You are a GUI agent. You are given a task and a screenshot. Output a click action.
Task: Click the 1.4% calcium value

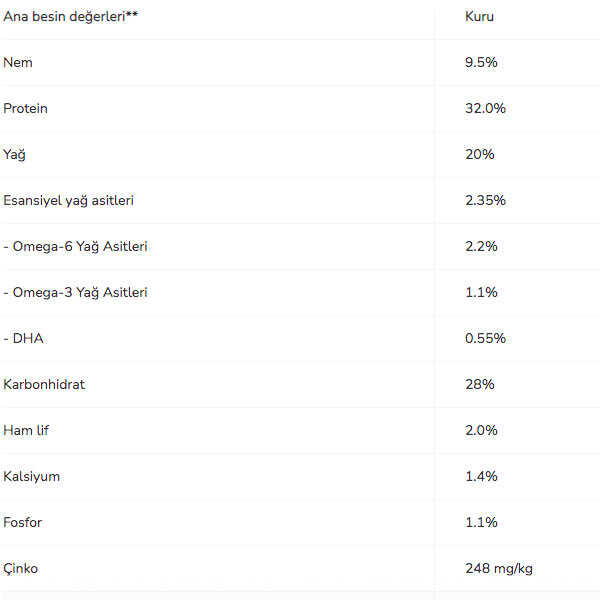click(481, 476)
